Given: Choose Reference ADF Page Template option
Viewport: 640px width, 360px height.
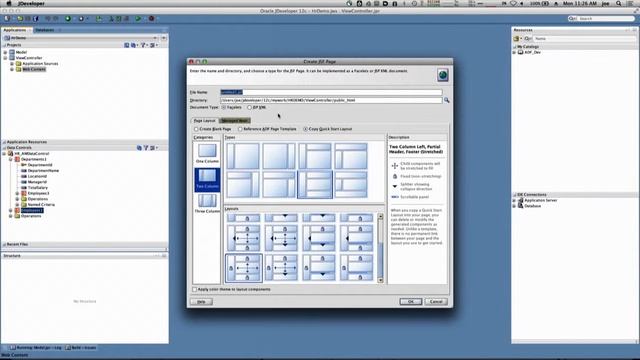Looking at the screenshot, I should (240, 129).
